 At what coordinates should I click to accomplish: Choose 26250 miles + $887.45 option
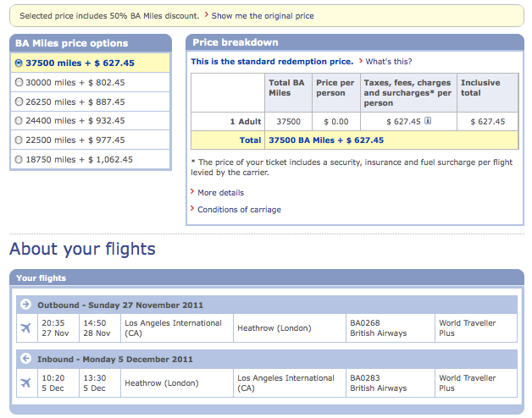point(19,102)
